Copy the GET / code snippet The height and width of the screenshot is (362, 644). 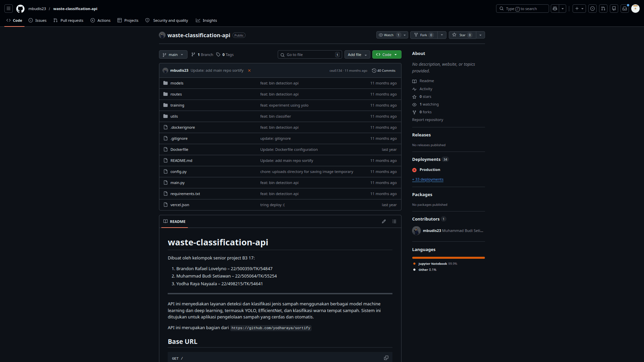tap(386, 358)
